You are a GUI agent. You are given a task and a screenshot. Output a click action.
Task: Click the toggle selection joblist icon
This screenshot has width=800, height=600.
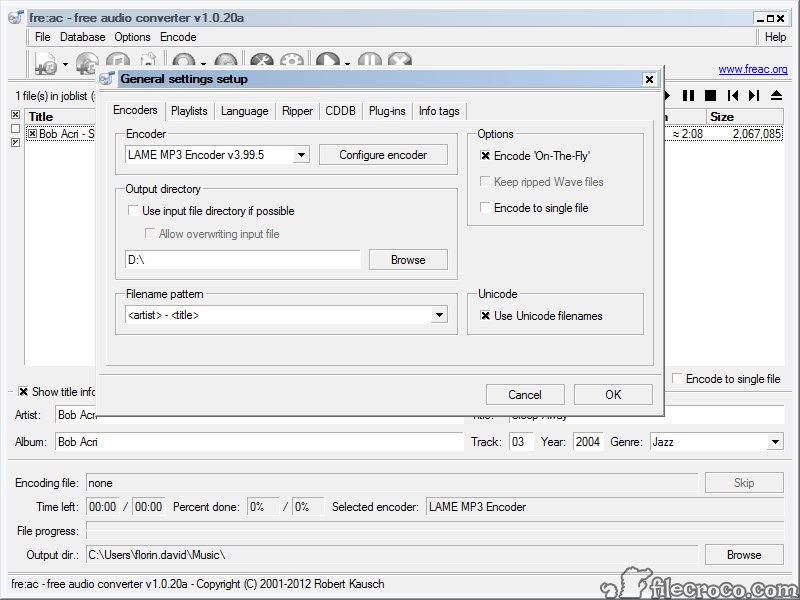pyautogui.click(x=15, y=142)
